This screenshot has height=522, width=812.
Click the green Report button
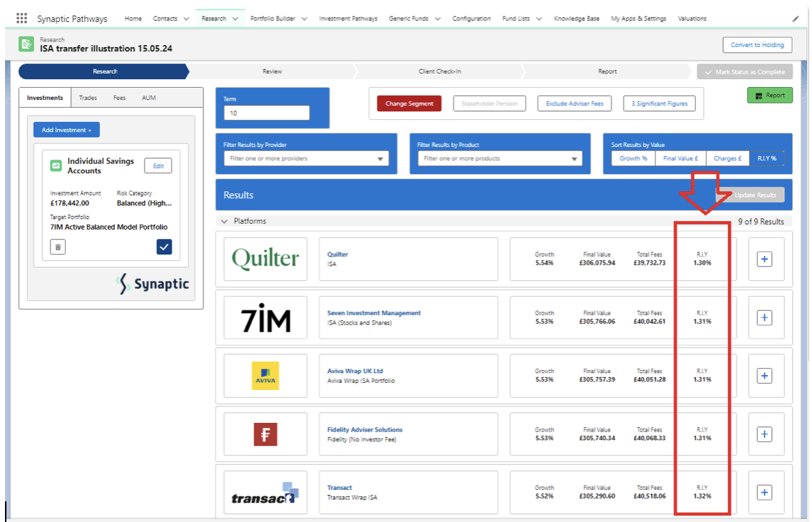click(769, 95)
